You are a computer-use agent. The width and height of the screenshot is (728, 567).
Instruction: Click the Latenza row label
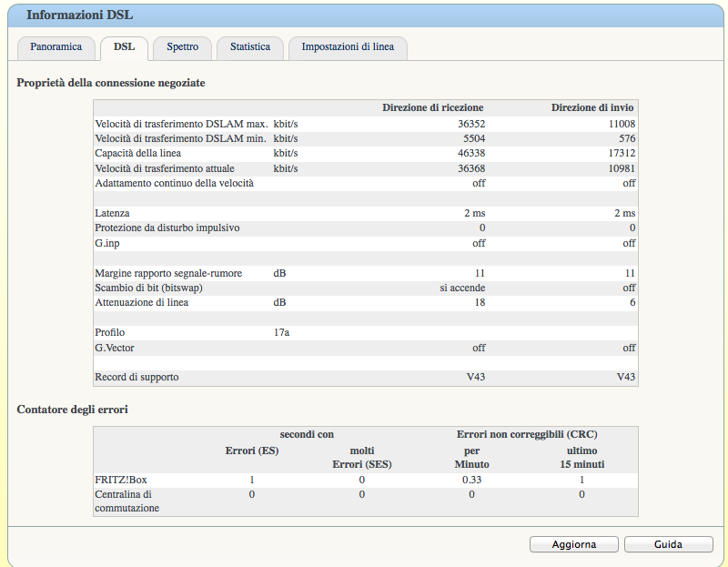pos(112,213)
